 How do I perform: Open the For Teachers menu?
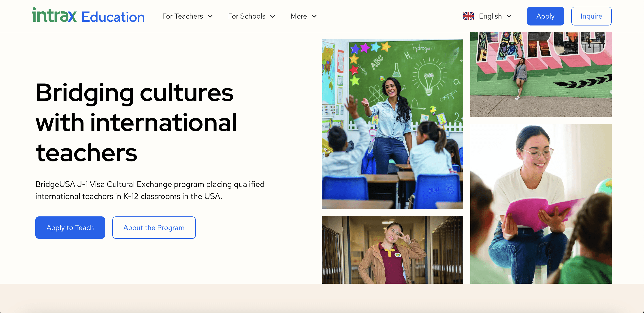tap(183, 16)
